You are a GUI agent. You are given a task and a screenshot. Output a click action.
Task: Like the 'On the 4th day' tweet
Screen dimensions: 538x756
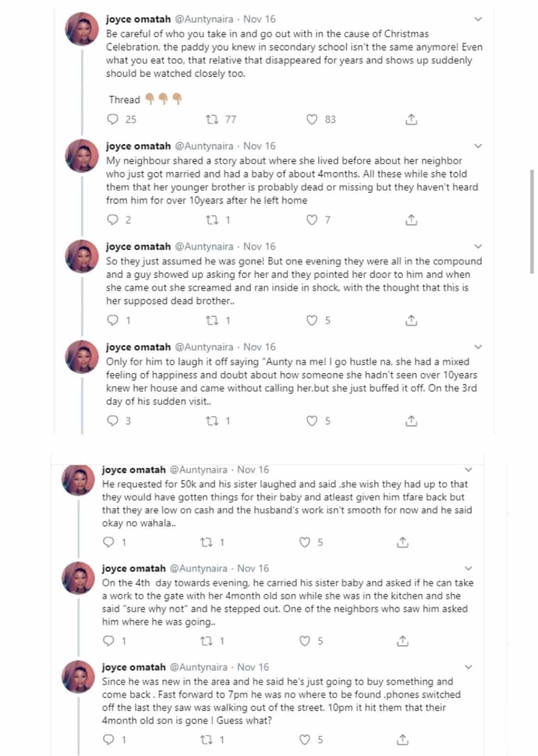[305, 641]
